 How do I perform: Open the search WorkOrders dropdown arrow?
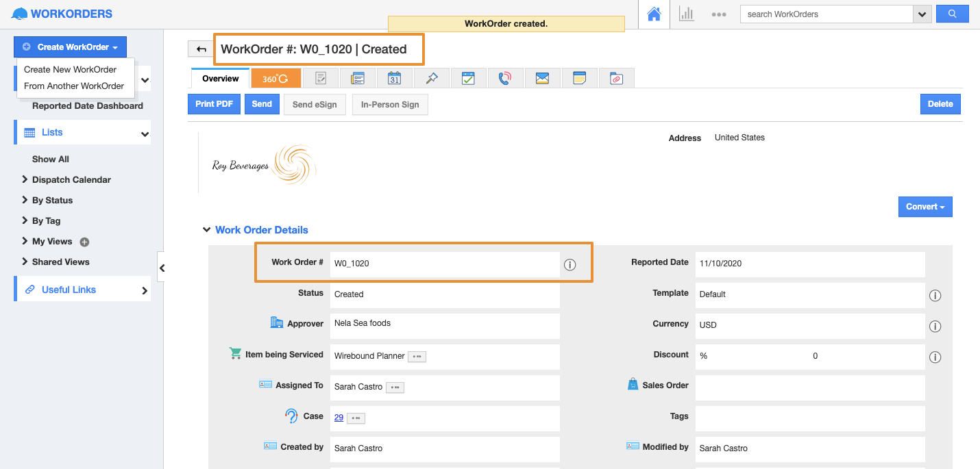tap(922, 14)
